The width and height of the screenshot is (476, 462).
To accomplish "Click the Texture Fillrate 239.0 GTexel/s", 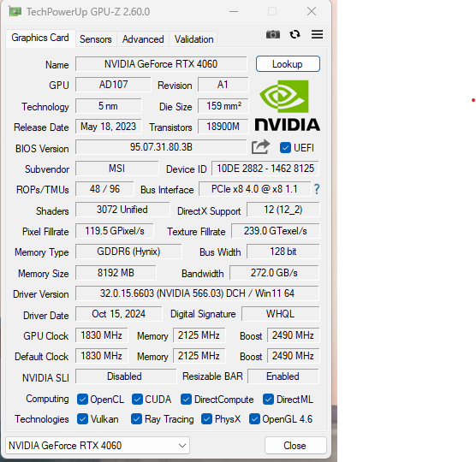I will tap(276, 231).
